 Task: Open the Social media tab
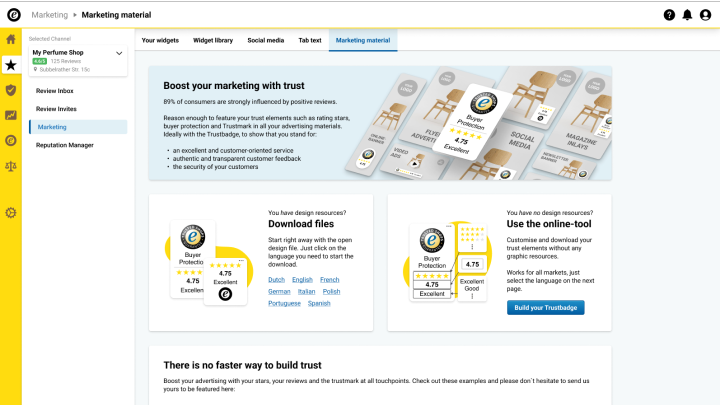(265, 40)
